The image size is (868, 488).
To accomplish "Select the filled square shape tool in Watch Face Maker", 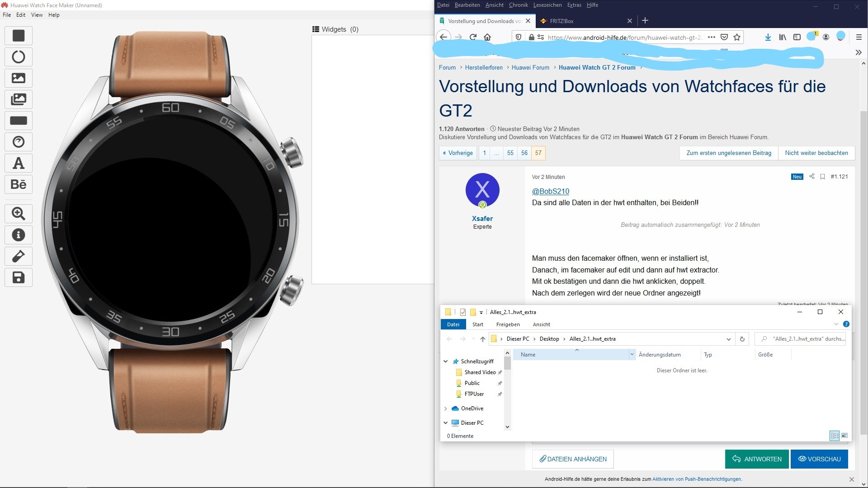I will pos(19,36).
